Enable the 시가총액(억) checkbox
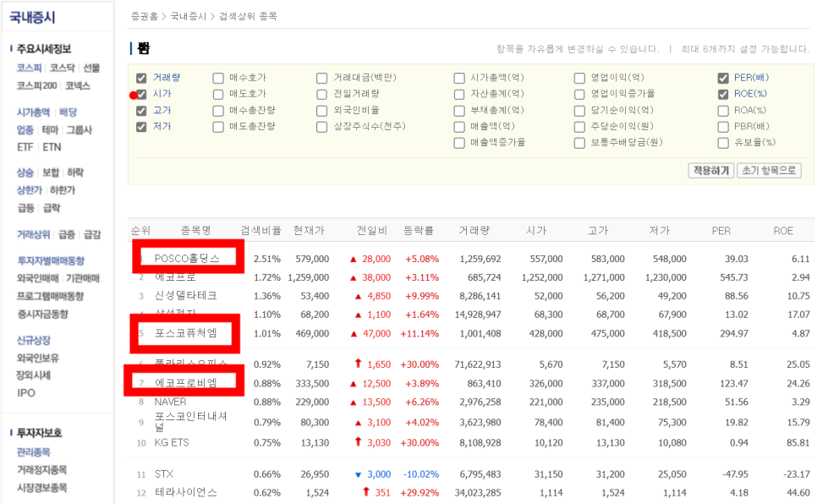The image size is (817, 504). pos(459,78)
